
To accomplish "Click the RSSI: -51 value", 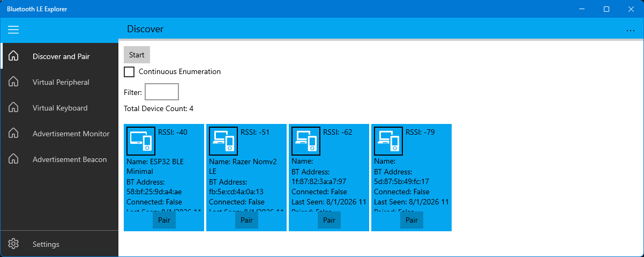I will [x=255, y=132].
